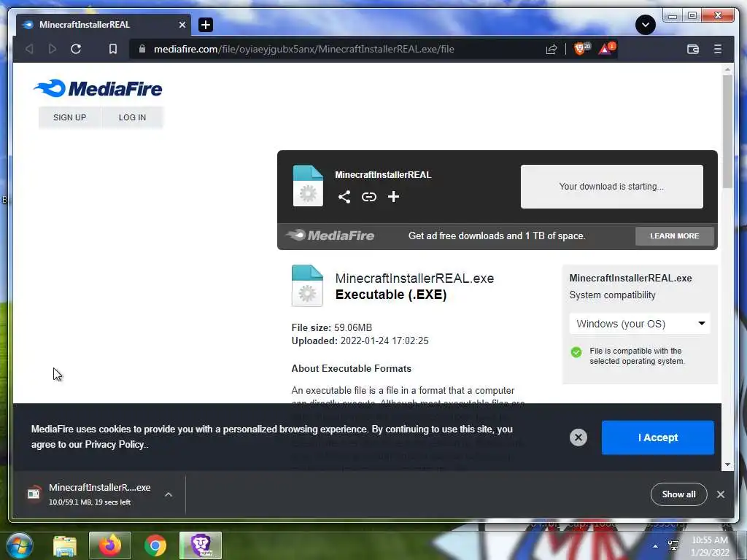Click the network tray icon
Screen dimensions: 747x560
(x=673, y=545)
